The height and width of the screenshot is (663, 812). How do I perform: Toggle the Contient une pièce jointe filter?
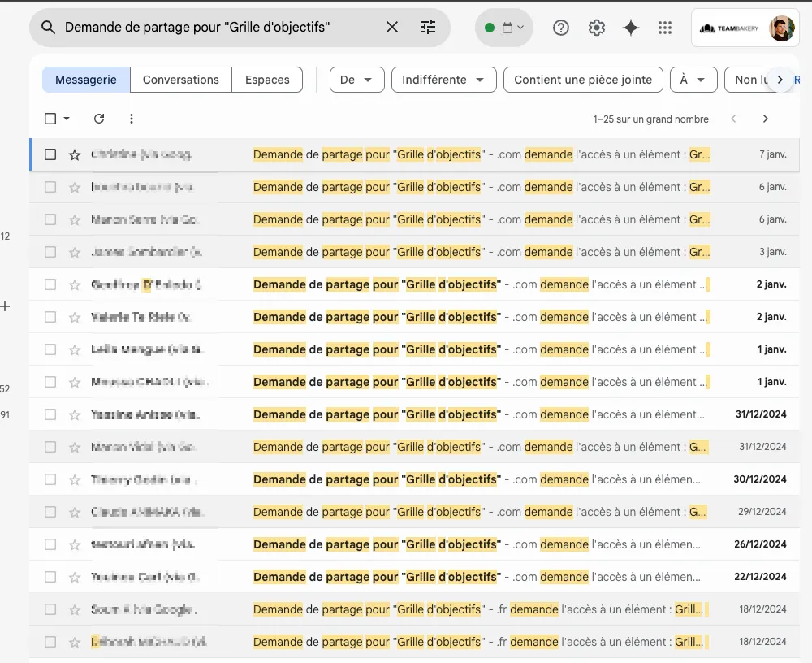coord(583,80)
